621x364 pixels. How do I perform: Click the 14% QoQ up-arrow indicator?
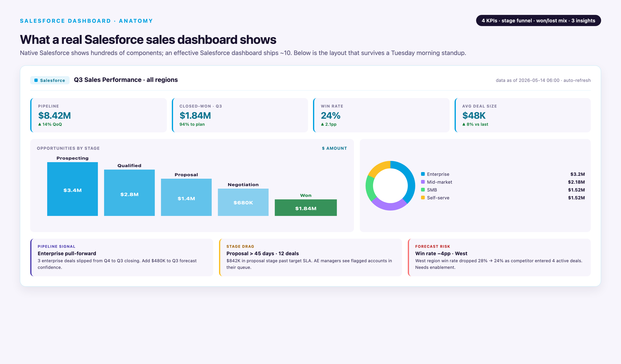coord(40,124)
